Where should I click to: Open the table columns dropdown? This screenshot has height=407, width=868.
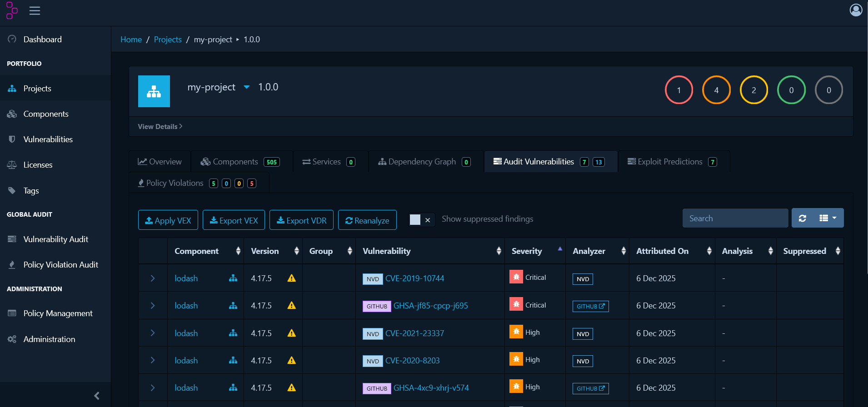pyautogui.click(x=828, y=218)
